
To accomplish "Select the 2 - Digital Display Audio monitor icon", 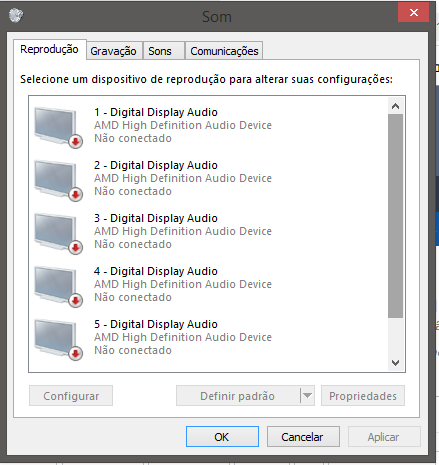I will tap(57, 180).
